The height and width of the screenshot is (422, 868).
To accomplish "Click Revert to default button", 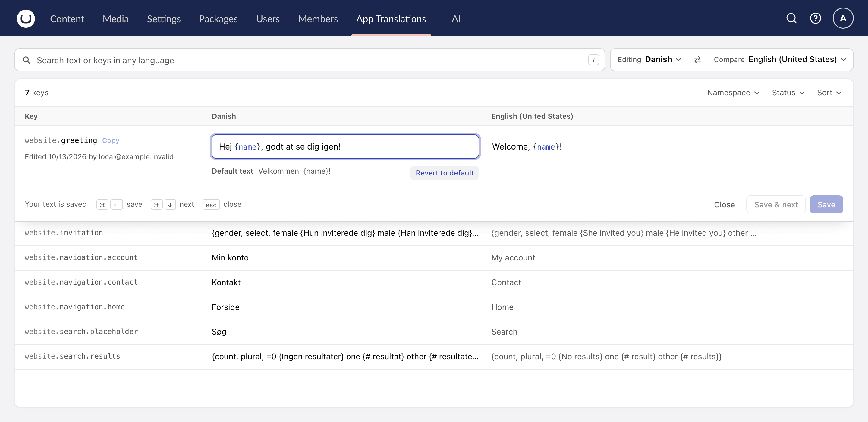I will 445,173.
